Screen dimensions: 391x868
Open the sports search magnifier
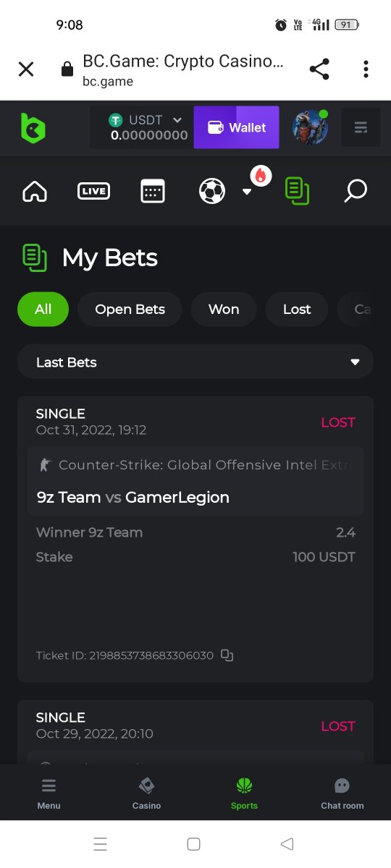[356, 191]
